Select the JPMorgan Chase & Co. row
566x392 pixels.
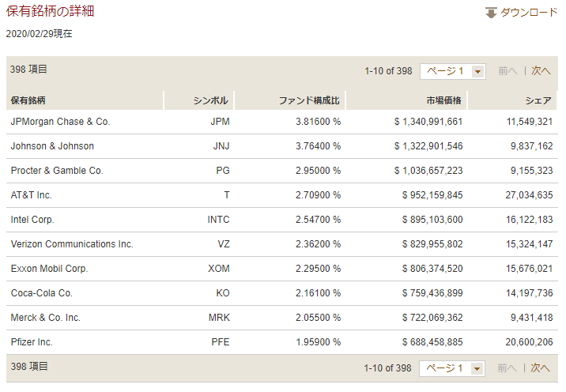pyautogui.click(x=282, y=122)
